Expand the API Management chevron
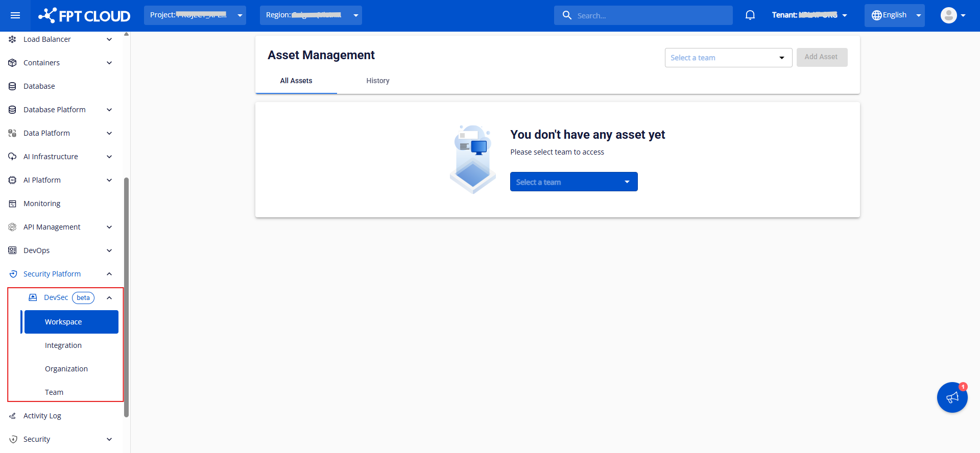This screenshot has height=453, width=980. [x=109, y=227]
